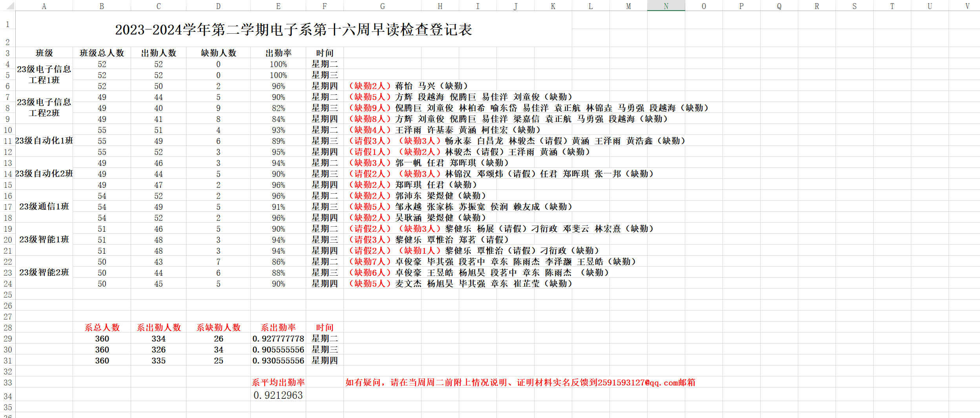Image resolution: width=980 pixels, height=418 pixels.
Task: Click note listing 郭一帆 任君 郑晖琪
Action: pyautogui.click(x=429, y=163)
